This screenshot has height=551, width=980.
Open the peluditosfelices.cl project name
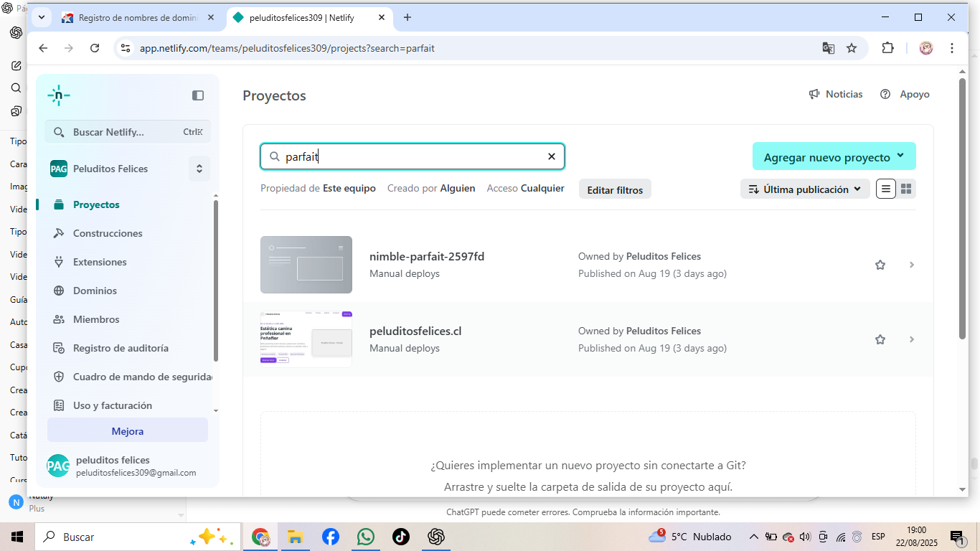415,331
